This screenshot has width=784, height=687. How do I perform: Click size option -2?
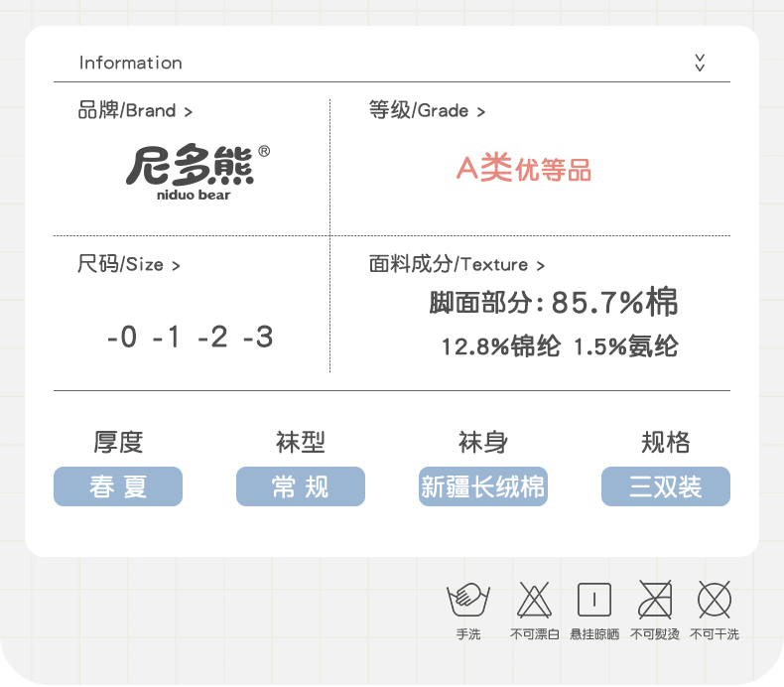212,337
